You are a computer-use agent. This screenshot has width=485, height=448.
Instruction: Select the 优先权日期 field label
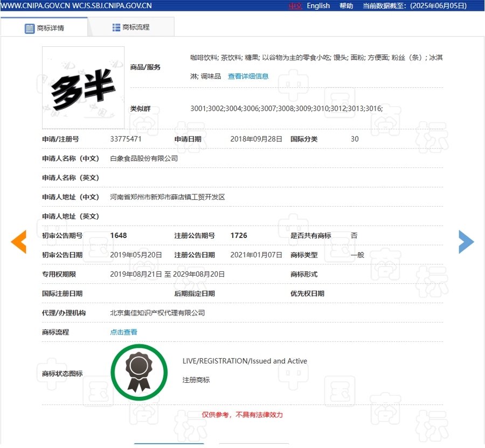pos(307,293)
